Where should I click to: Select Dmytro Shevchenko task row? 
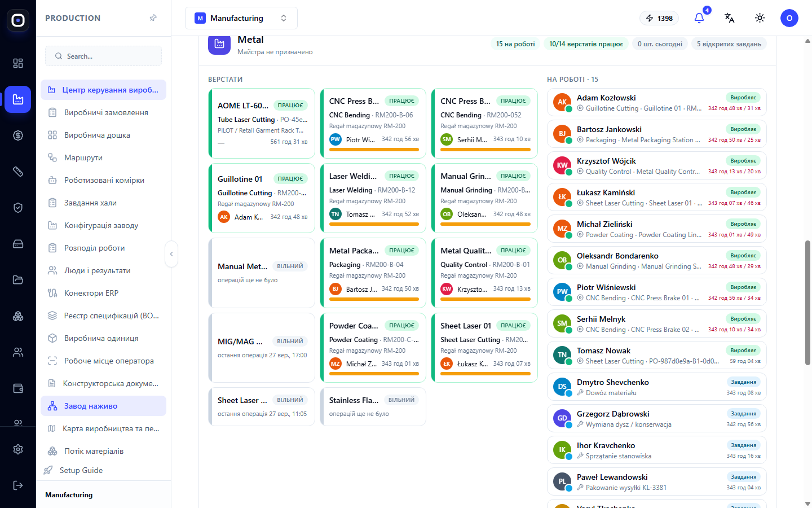657,387
